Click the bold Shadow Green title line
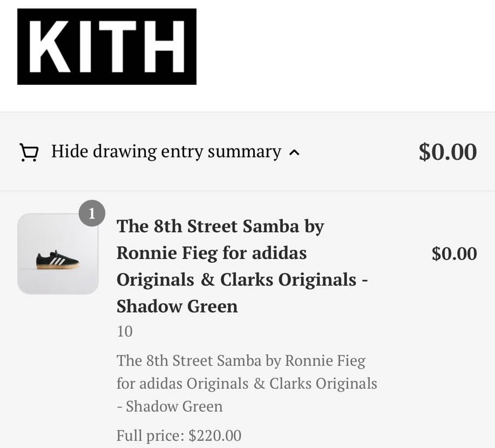The width and height of the screenshot is (495, 448). pos(177,306)
